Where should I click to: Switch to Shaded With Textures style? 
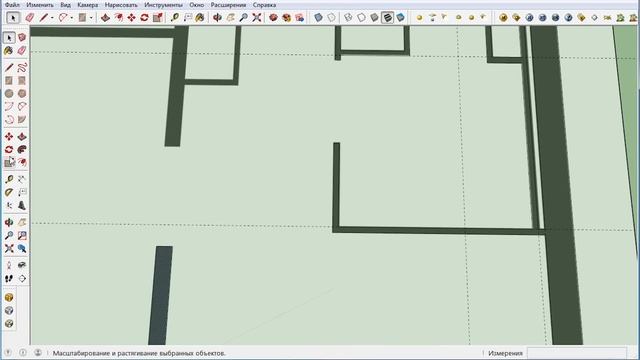(x=387, y=18)
